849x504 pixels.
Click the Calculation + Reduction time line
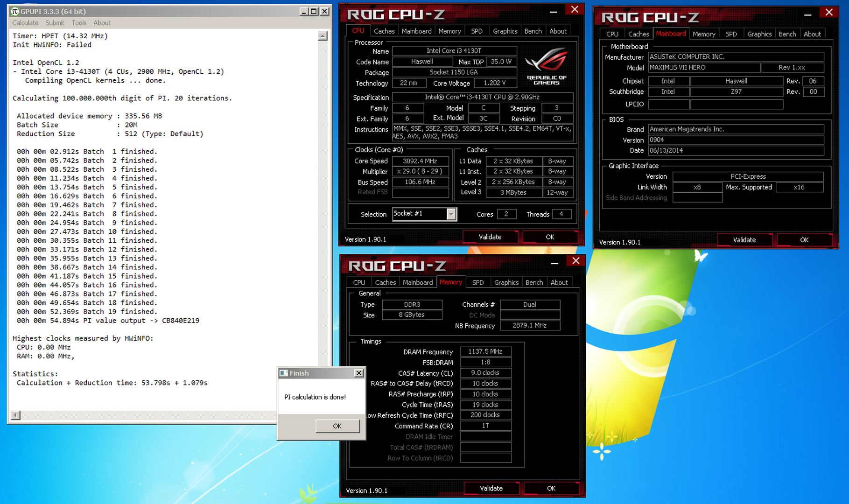[112, 383]
